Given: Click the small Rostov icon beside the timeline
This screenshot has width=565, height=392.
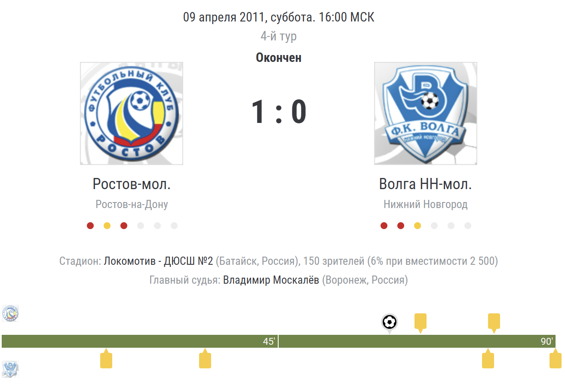Looking at the screenshot, I should 10,314.
